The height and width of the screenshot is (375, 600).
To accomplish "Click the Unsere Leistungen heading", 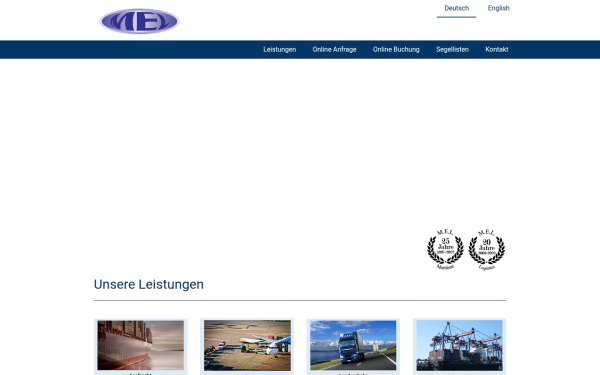I will click(149, 284).
